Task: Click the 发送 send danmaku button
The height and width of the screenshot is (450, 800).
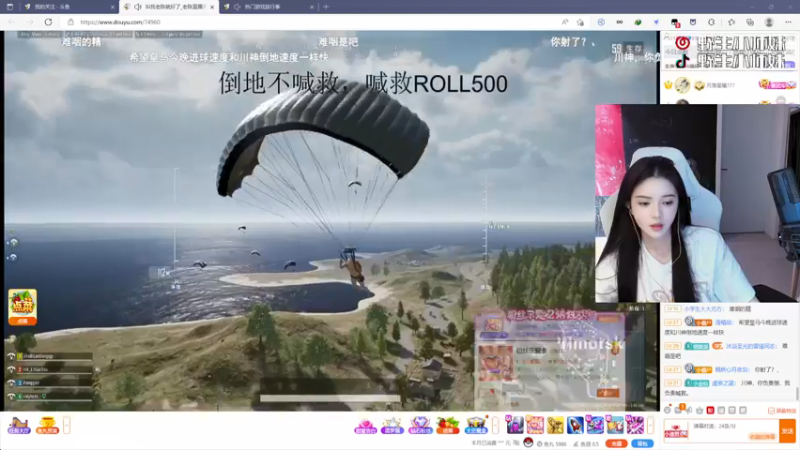Action: 787,431
